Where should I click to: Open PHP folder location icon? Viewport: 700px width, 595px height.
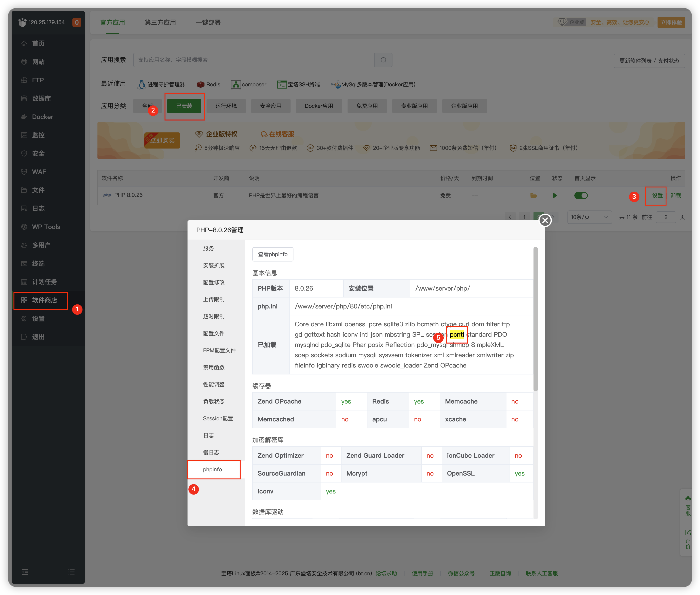[533, 196]
